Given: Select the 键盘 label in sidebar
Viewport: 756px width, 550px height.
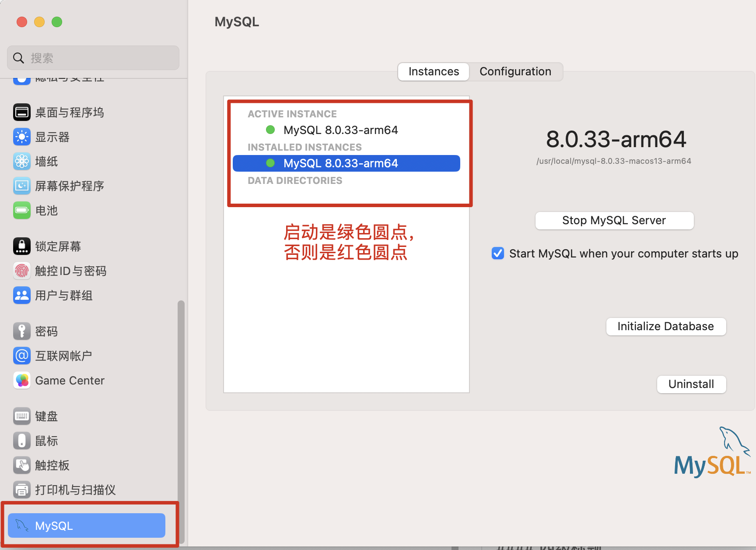Looking at the screenshot, I should 46,416.
